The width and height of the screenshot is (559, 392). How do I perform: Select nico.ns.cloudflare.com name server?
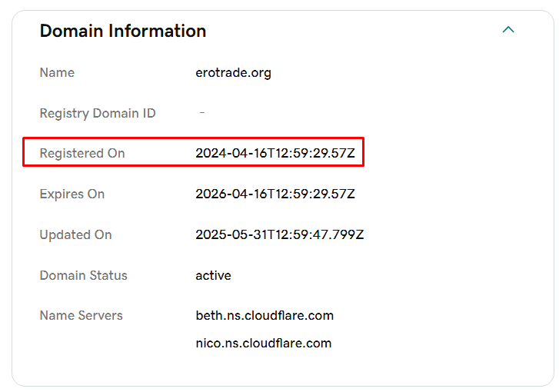pos(263,344)
